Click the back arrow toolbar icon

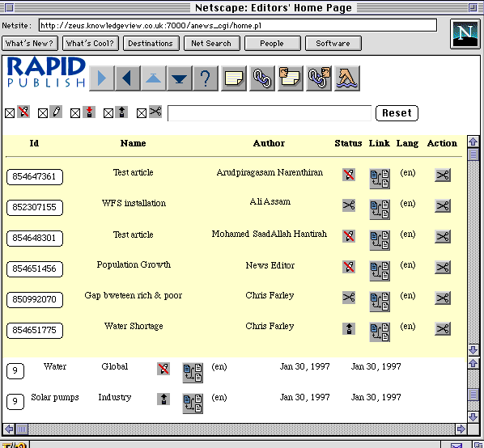[x=128, y=78]
